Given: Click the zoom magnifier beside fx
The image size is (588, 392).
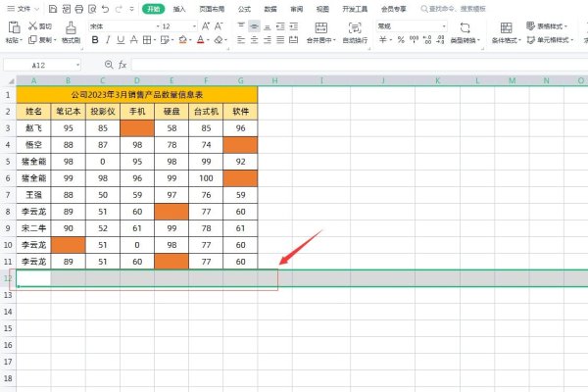Looking at the screenshot, I should [109, 65].
